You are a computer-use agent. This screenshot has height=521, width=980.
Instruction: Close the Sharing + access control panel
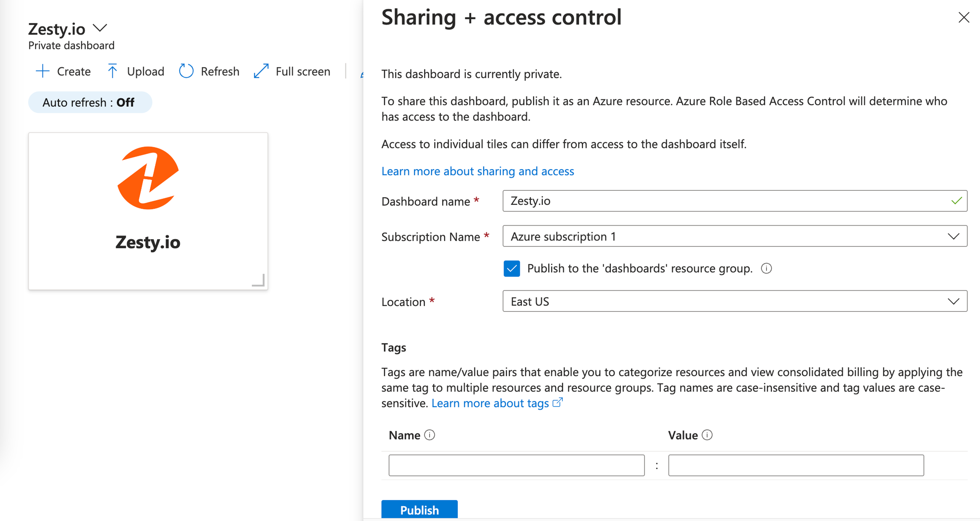pos(964,17)
